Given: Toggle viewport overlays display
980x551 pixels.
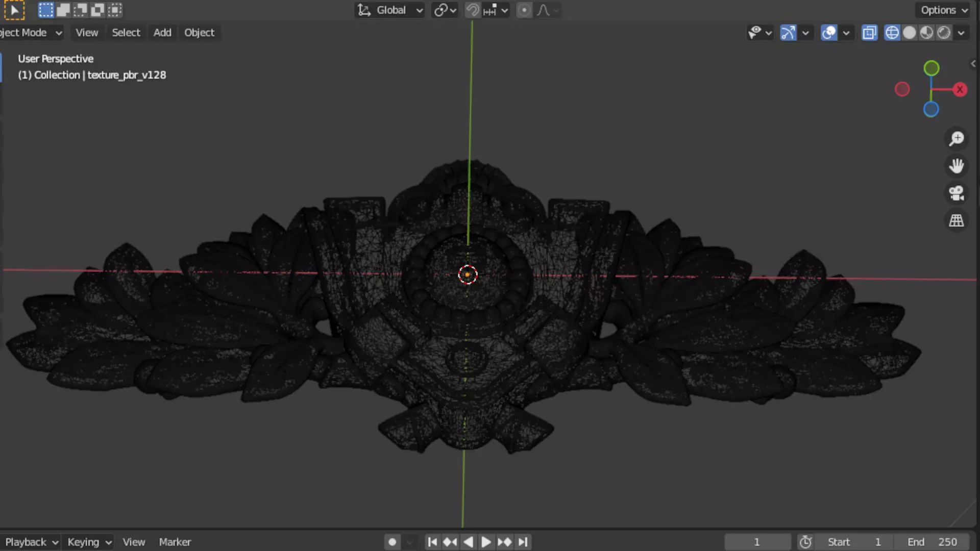Looking at the screenshot, I should (828, 33).
